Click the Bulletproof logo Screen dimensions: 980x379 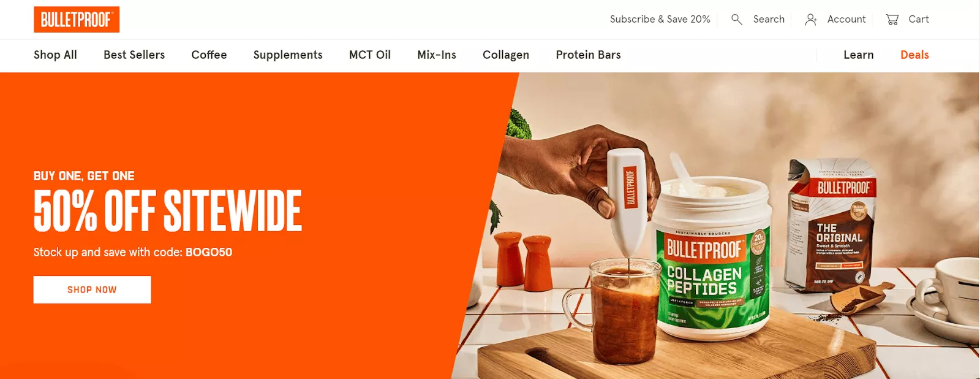click(x=77, y=20)
